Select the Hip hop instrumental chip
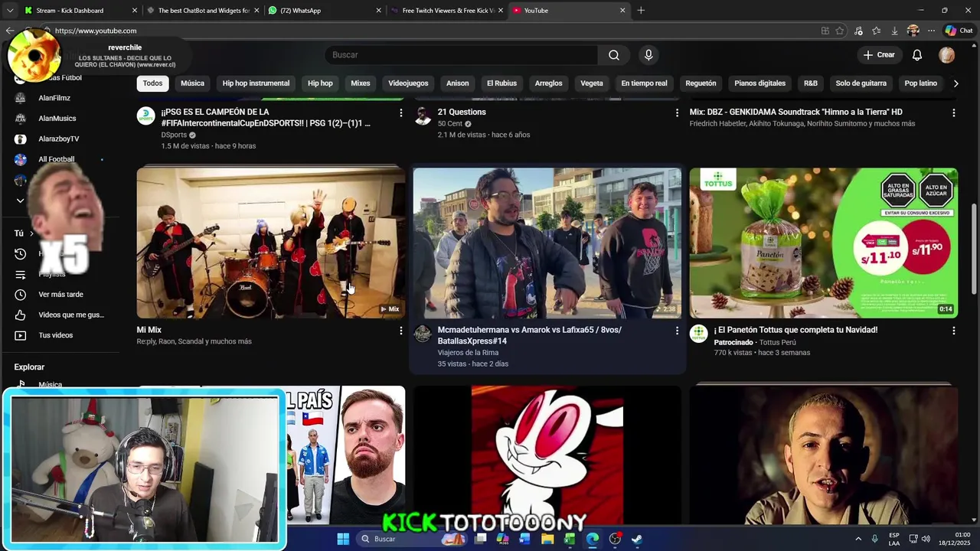980x551 pixels. 256,83
